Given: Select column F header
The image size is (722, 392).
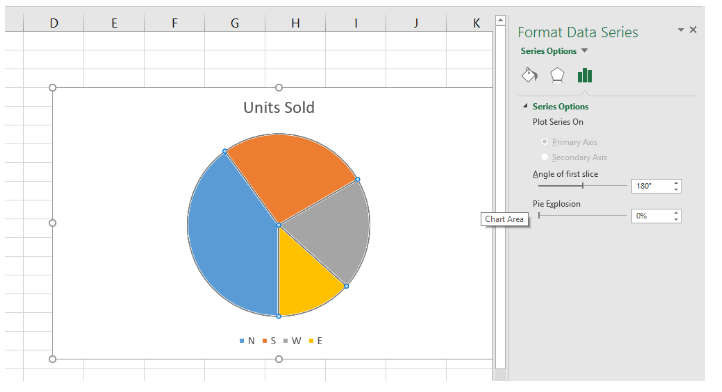Looking at the screenshot, I should click(x=175, y=23).
